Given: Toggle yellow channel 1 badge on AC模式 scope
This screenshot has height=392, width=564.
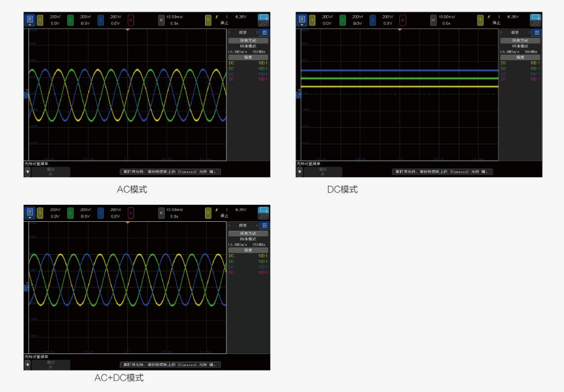Looking at the screenshot, I should (x=40, y=20).
